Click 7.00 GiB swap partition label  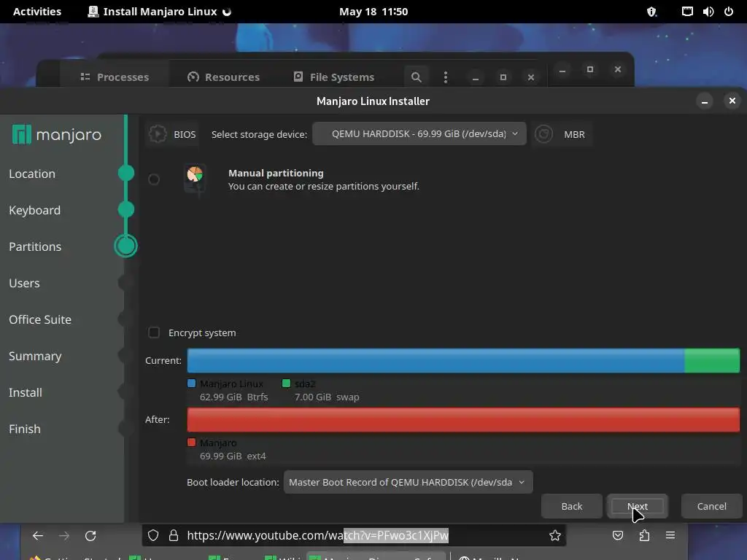(327, 397)
